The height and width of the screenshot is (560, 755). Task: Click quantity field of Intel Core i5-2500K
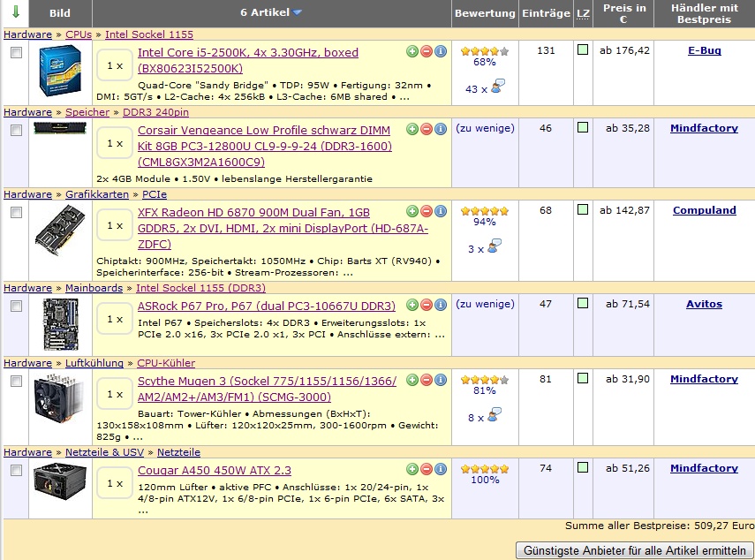(115, 65)
